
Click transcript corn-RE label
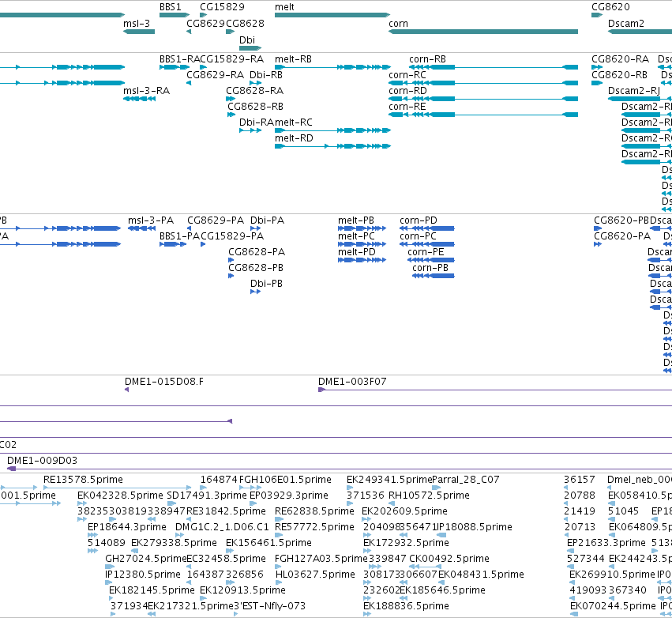[407, 107]
